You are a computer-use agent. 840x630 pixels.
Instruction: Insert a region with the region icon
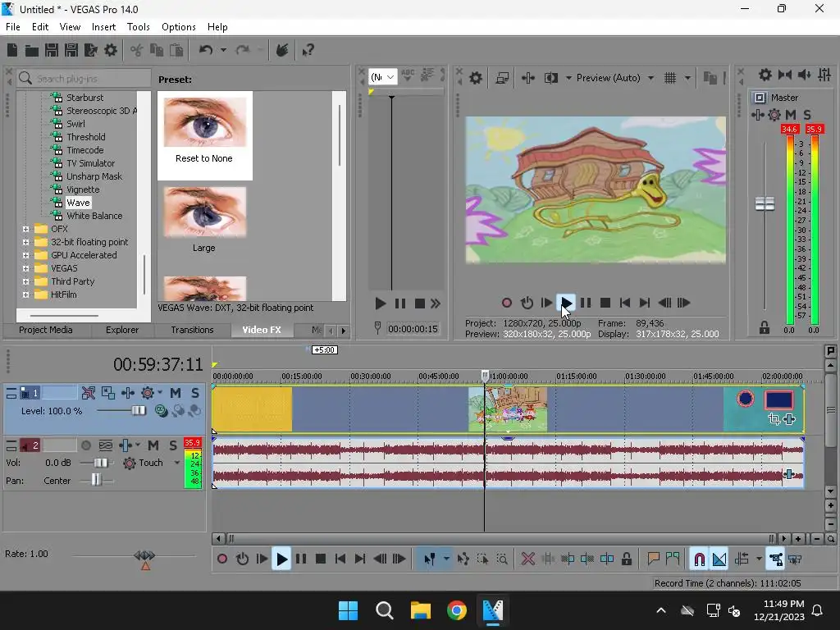(673, 559)
